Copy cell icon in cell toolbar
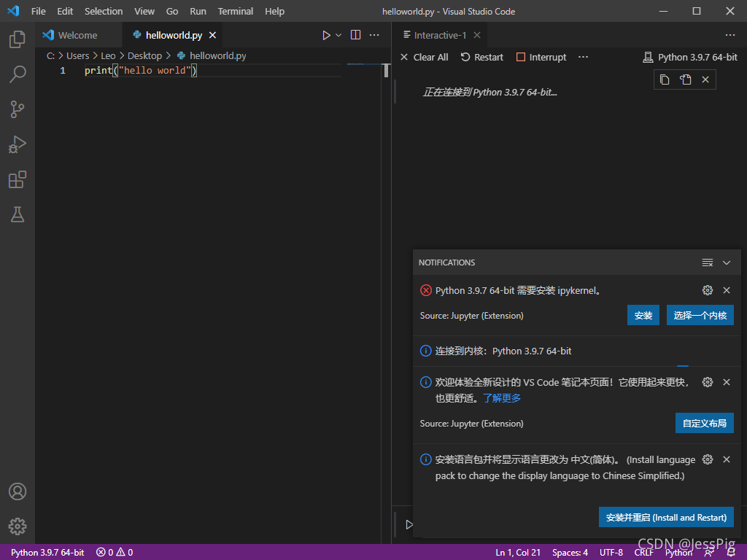Viewport: 747px width, 560px height. coord(665,79)
